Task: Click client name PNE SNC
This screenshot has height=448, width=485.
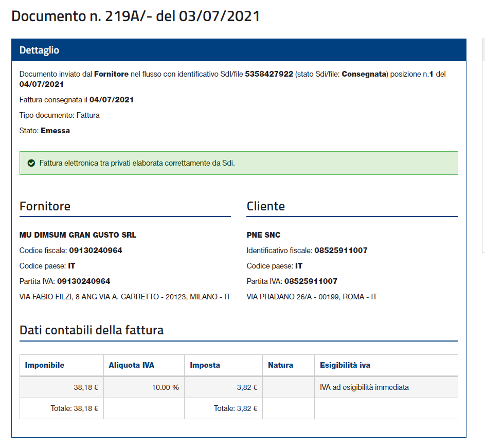Action: click(x=263, y=235)
